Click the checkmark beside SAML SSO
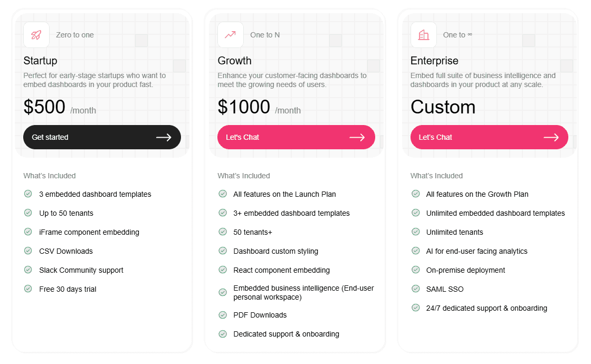Viewport: 591px width, 364px height. click(x=415, y=289)
